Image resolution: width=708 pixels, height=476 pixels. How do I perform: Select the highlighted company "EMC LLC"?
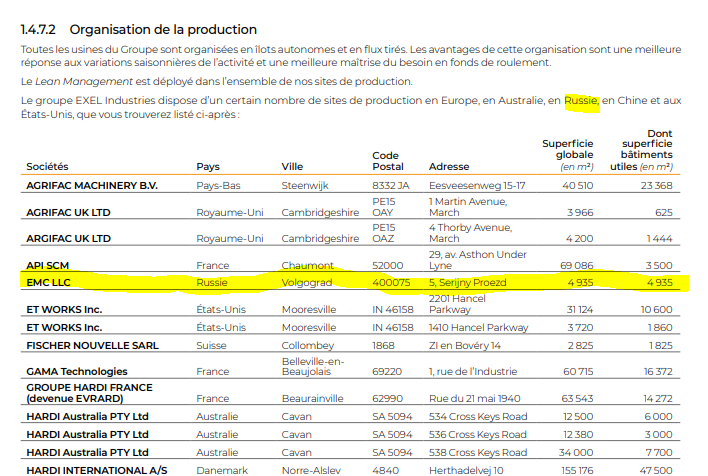click(x=48, y=283)
